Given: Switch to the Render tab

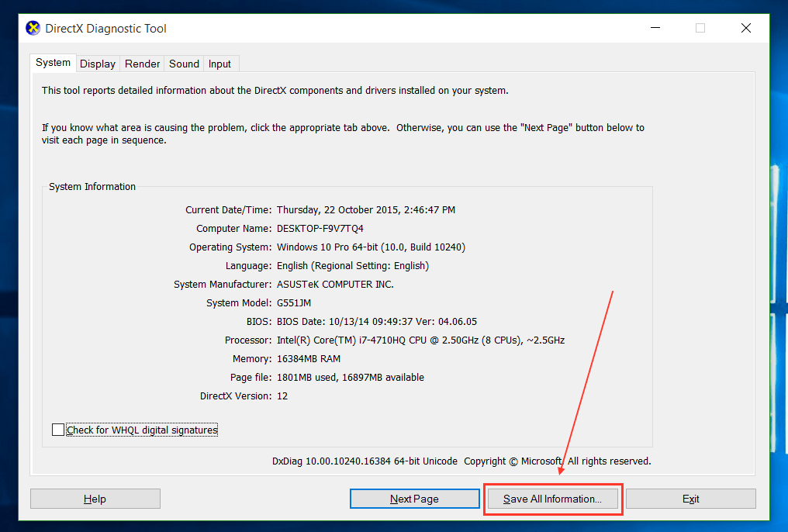Looking at the screenshot, I should pos(142,64).
